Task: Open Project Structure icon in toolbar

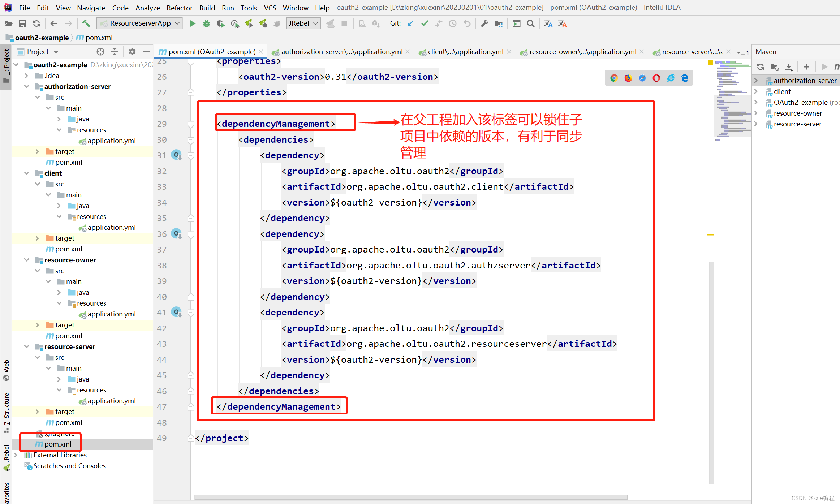Action: pyautogui.click(x=499, y=23)
